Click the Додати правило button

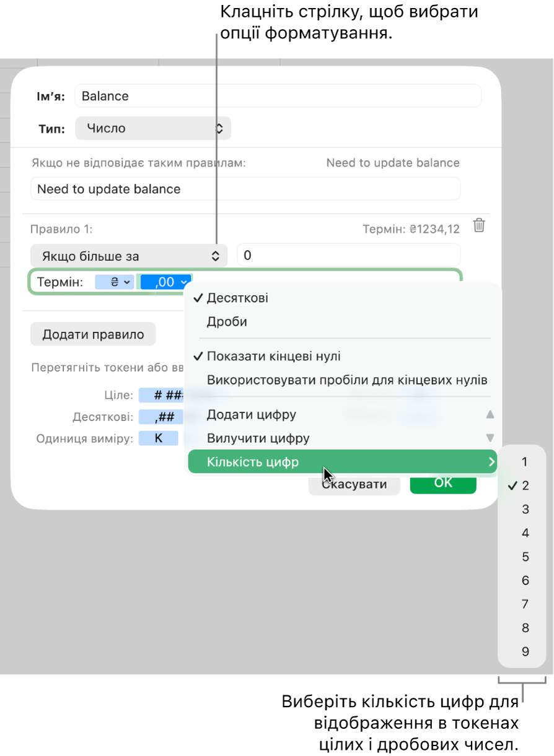point(93,334)
